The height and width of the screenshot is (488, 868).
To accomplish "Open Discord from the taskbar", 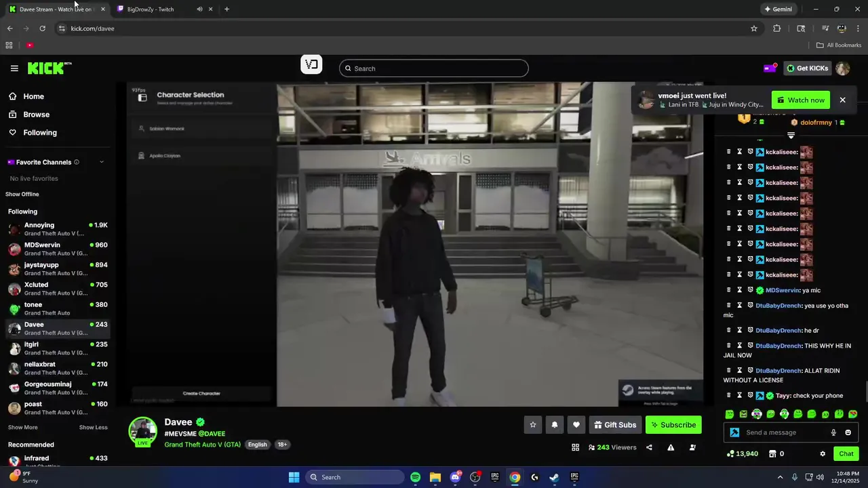I will [x=455, y=477].
